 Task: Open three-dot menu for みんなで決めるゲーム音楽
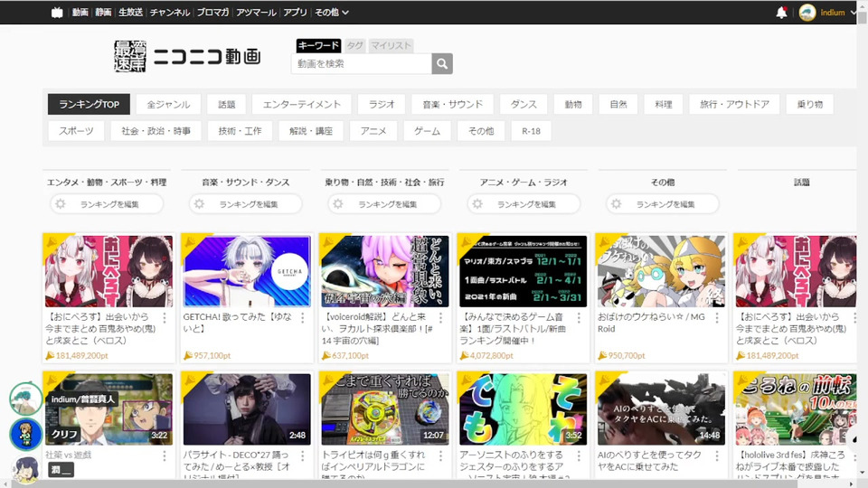pyautogui.click(x=579, y=317)
